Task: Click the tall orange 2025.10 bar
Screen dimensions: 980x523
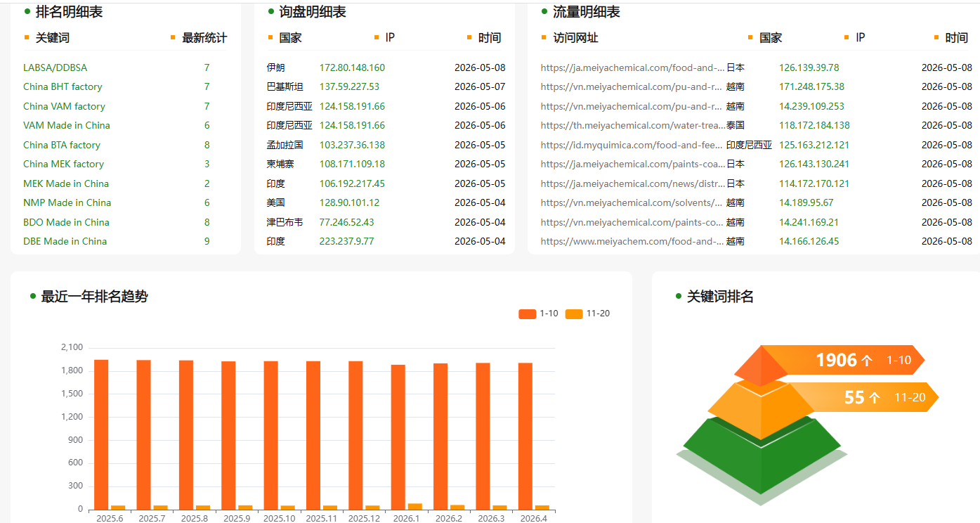Action: tap(271, 436)
